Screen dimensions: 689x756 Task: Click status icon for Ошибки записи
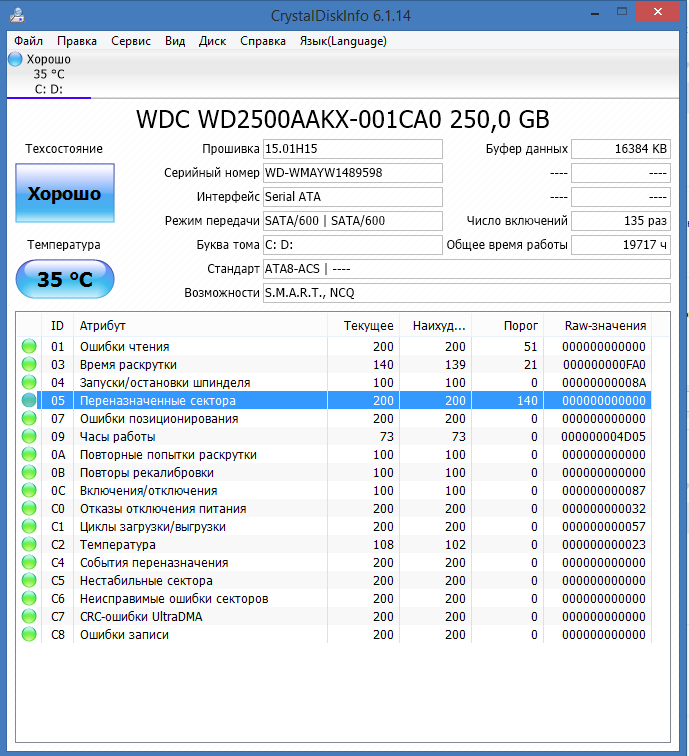click(x=29, y=634)
